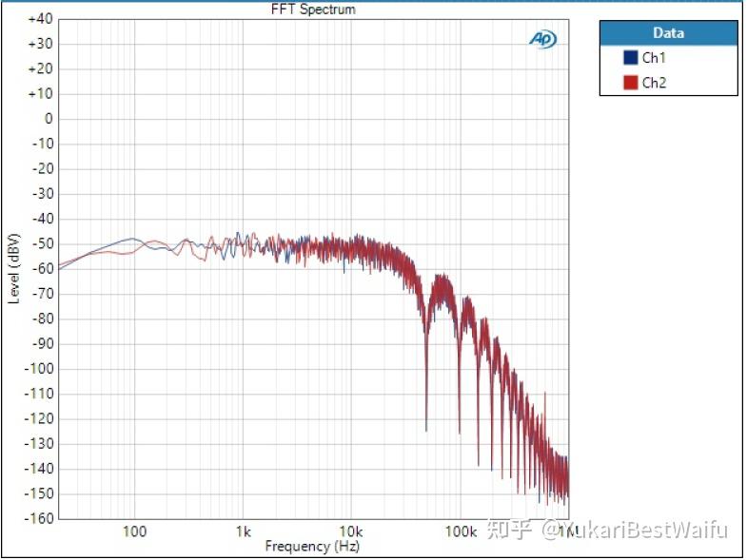Click the AP logo in the graph
The width and height of the screenshot is (747, 560).
542,39
